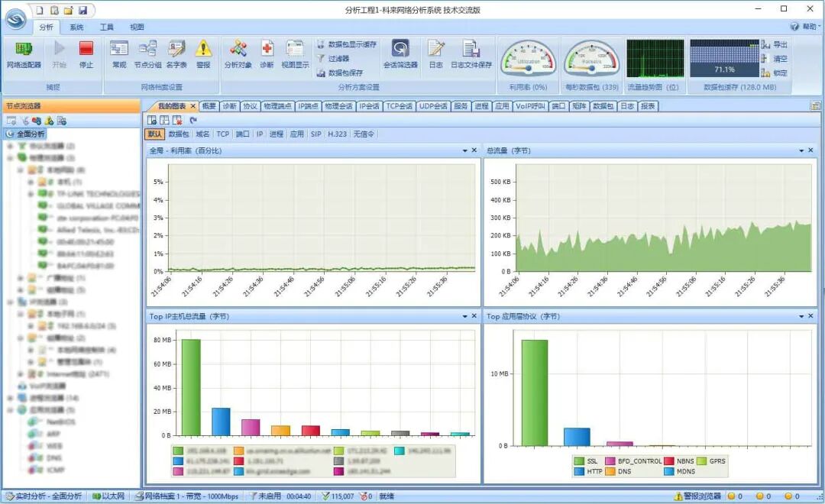Open the Alarm warning triangle settings
The width and height of the screenshot is (825, 504).
[x=203, y=48]
